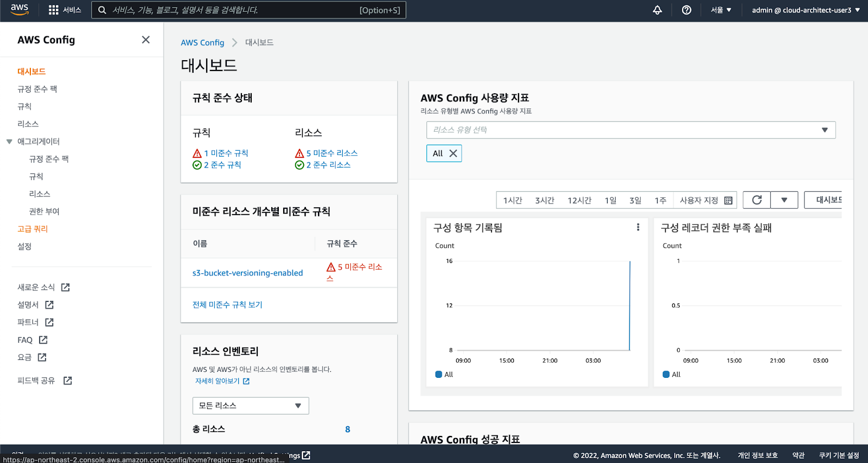Choose 사용자 지정 custom time range
Screen dimensions: 868x463
[705, 201]
